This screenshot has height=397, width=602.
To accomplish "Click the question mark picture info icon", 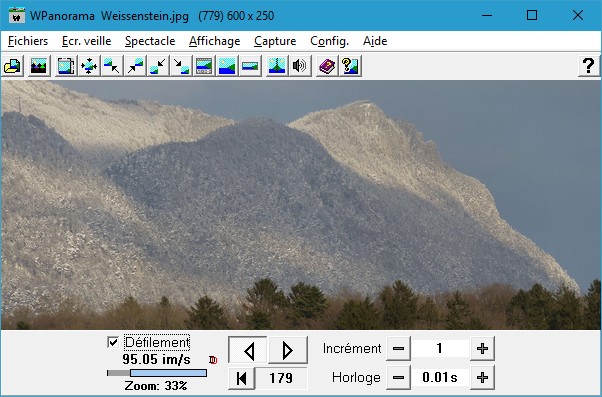I will (x=350, y=66).
